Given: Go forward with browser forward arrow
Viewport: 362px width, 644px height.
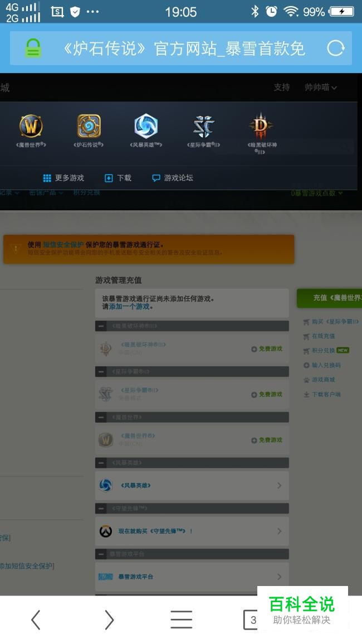Looking at the screenshot, I should point(109,619).
